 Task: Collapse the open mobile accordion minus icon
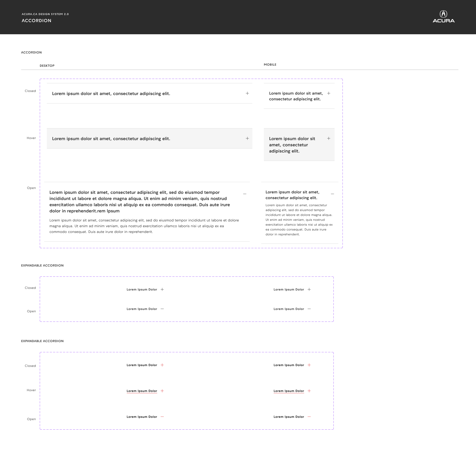point(333,194)
